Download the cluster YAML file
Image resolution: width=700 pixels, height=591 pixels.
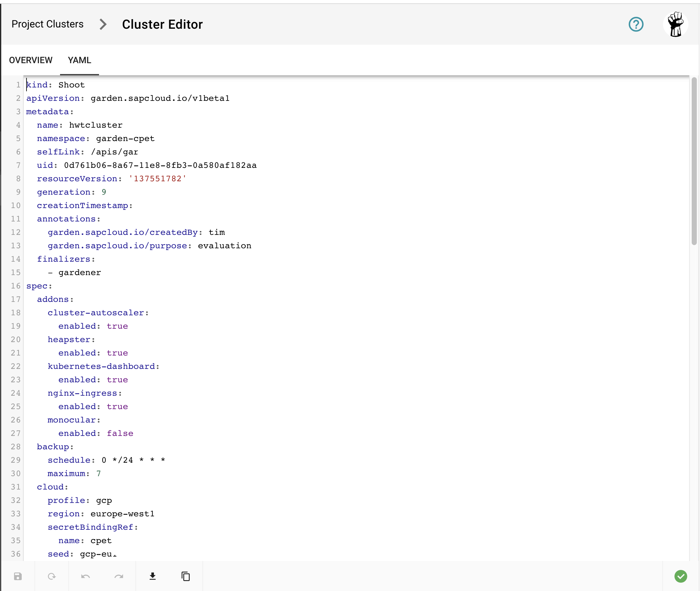[x=153, y=577]
